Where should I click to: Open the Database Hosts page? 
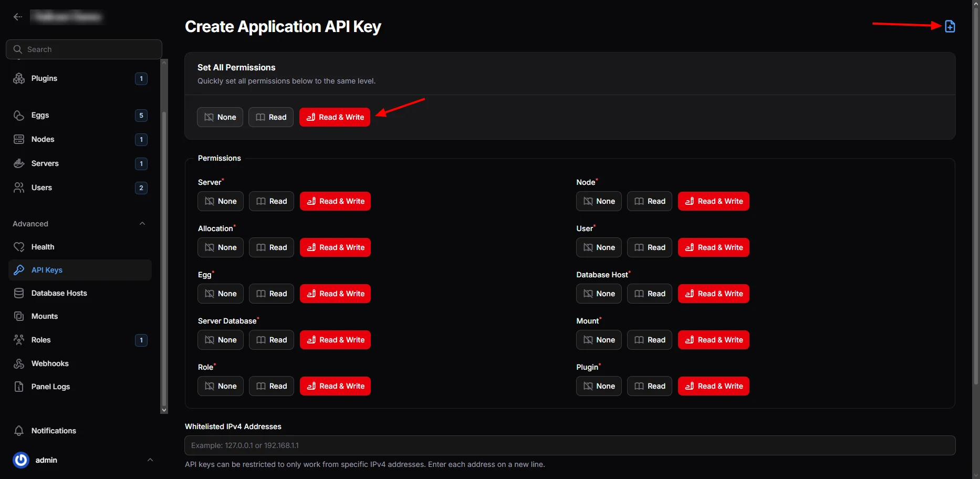point(80,293)
